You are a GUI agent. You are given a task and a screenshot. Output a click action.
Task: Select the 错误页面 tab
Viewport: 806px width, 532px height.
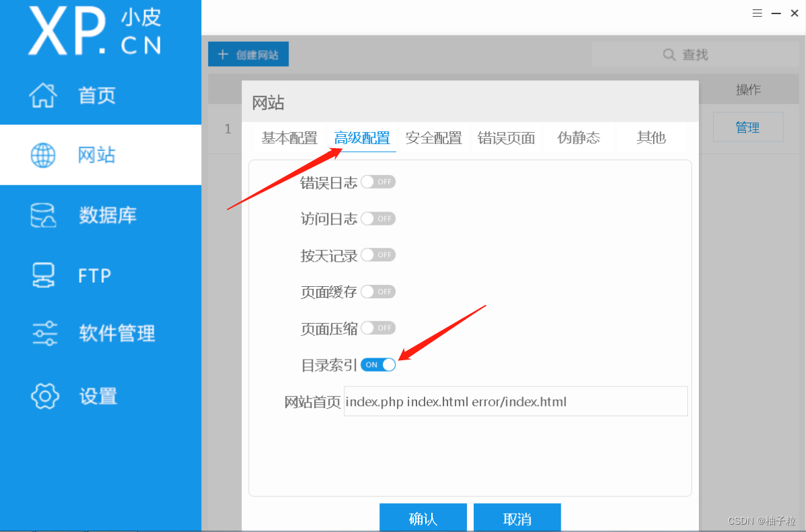(x=506, y=137)
